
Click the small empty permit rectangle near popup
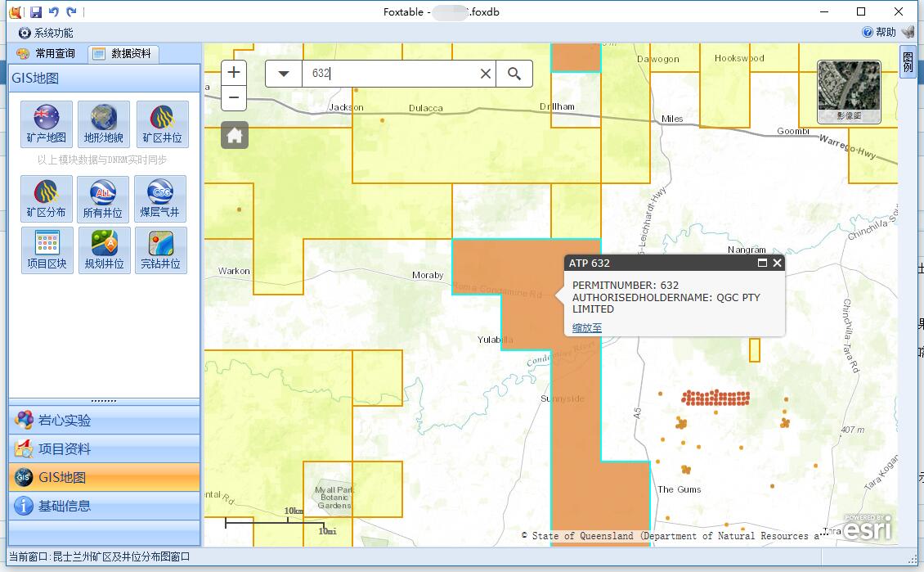coord(754,349)
